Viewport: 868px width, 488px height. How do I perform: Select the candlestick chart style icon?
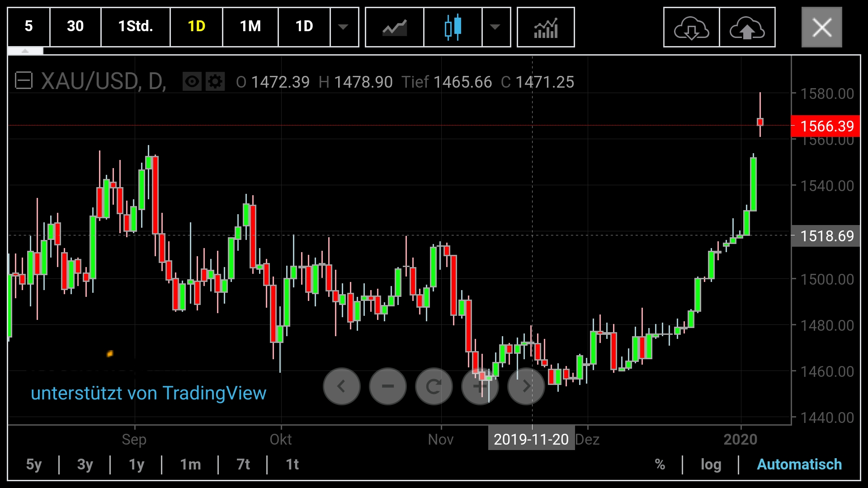[453, 27]
